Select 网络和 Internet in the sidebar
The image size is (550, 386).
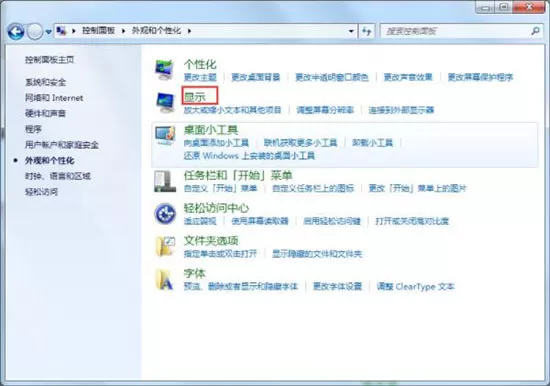54,98
